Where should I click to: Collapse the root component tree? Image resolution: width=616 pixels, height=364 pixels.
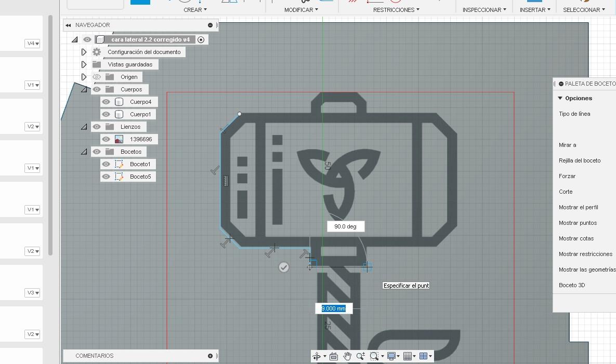75,39
